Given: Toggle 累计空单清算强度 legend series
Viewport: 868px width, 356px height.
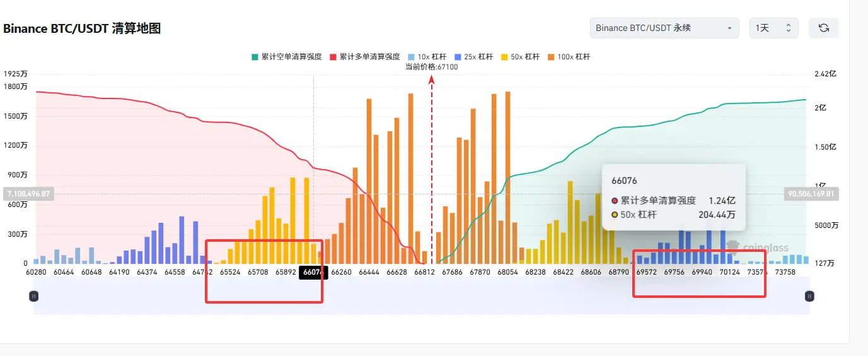Looking at the screenshot, I should click(287, 57).
